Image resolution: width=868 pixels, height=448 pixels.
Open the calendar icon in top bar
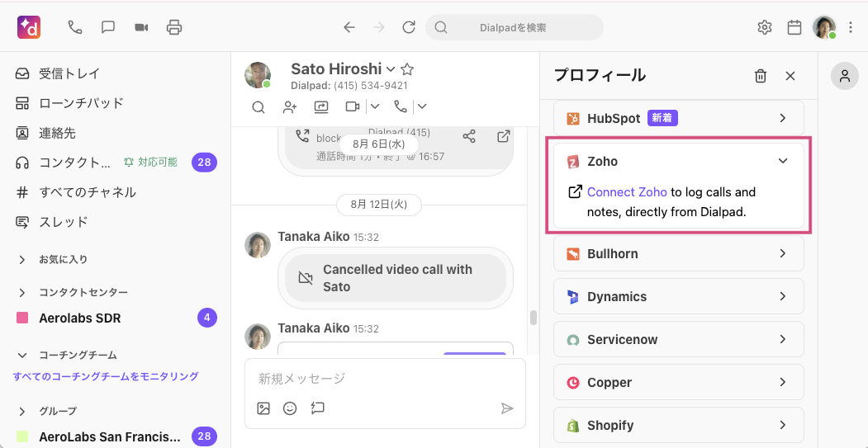795,27
